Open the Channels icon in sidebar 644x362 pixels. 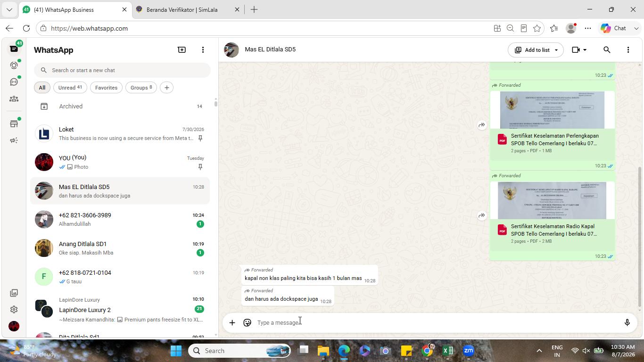point(14,82)
